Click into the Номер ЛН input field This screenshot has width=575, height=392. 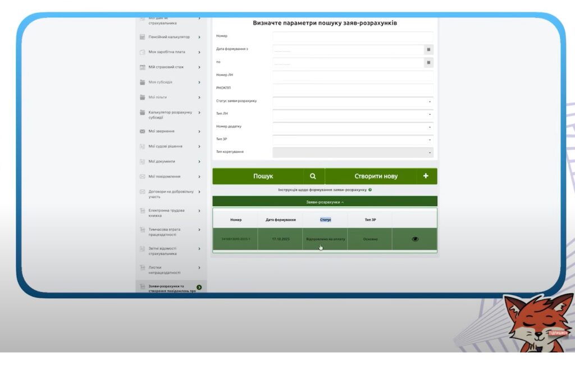353,75
